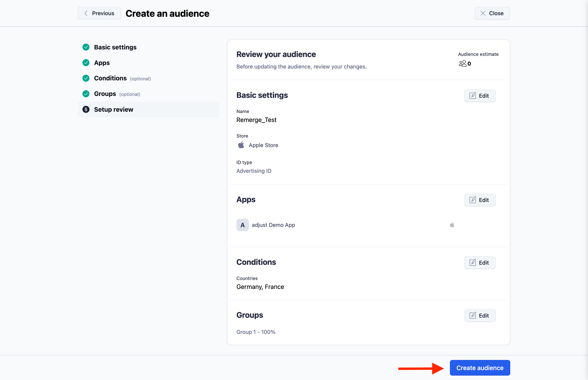Click green checkmark beside Conditions step
588x380 pixels.
(x=86, y=78)
